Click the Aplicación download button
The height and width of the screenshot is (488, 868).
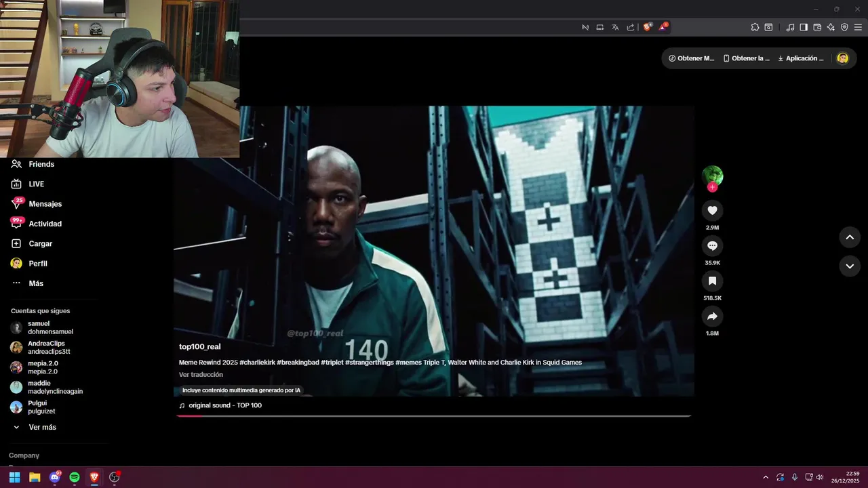(x=800, y=58)
